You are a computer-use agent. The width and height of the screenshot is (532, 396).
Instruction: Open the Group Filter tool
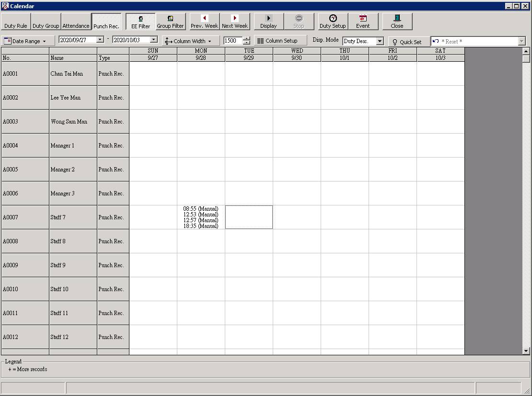(170, 22)
